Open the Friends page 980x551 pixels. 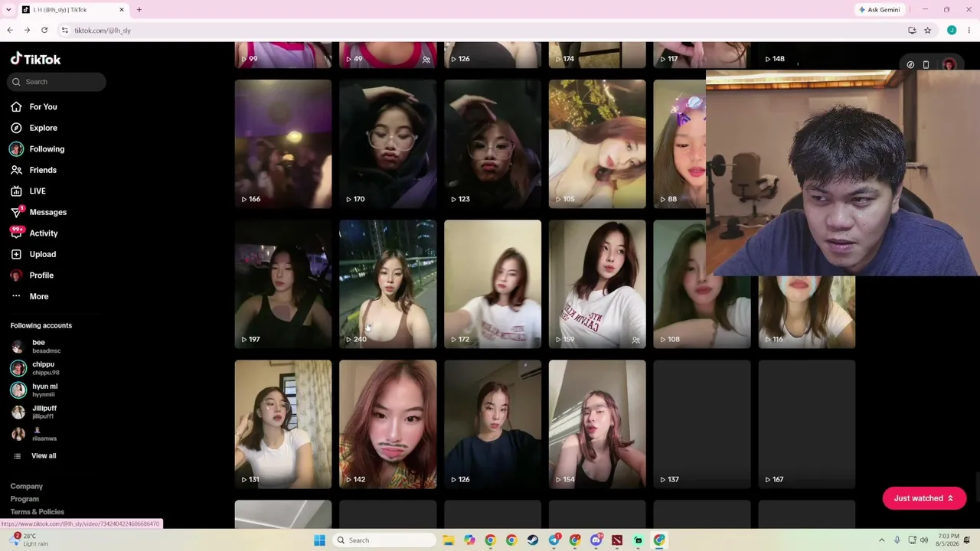[x=43, y=170]
